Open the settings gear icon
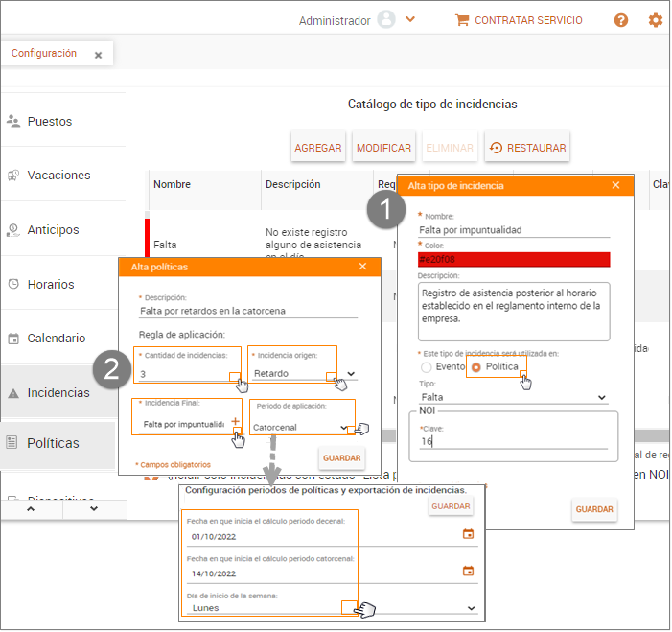 pyautogui.click(x=656, y=20)
